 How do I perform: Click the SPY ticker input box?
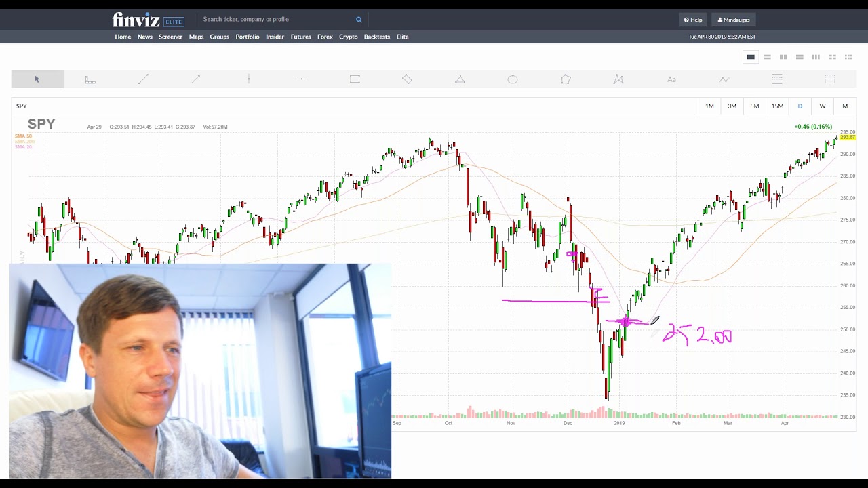tap(353, 106)
